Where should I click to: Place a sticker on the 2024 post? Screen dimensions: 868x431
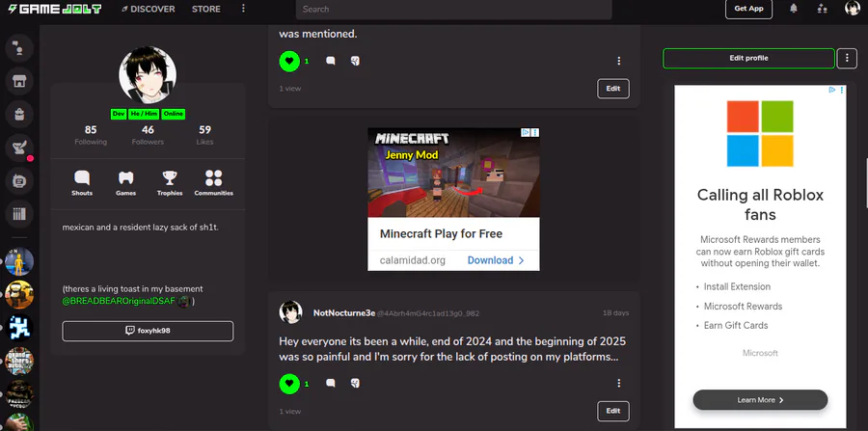pyautogui.click(x=355, y=383)
